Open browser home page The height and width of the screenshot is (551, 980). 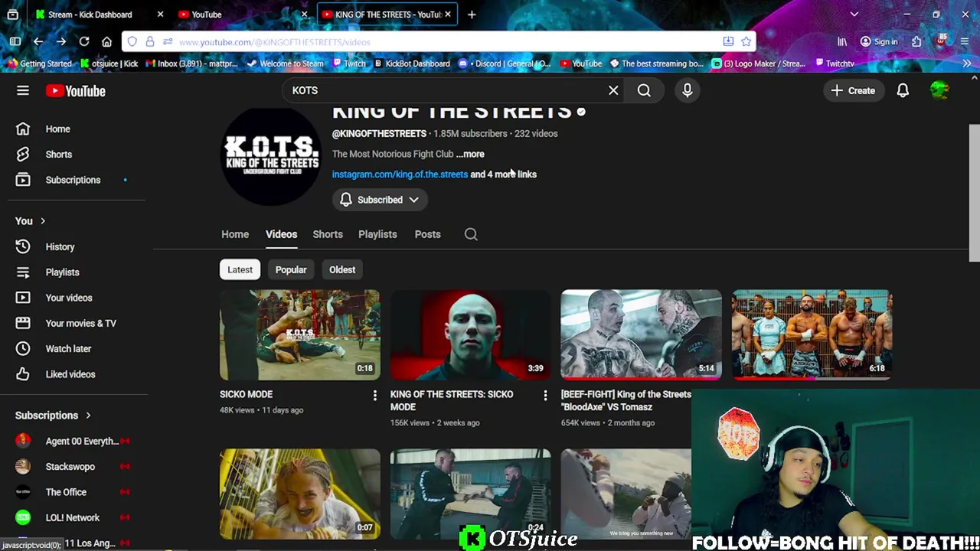[x=106, y=41]
